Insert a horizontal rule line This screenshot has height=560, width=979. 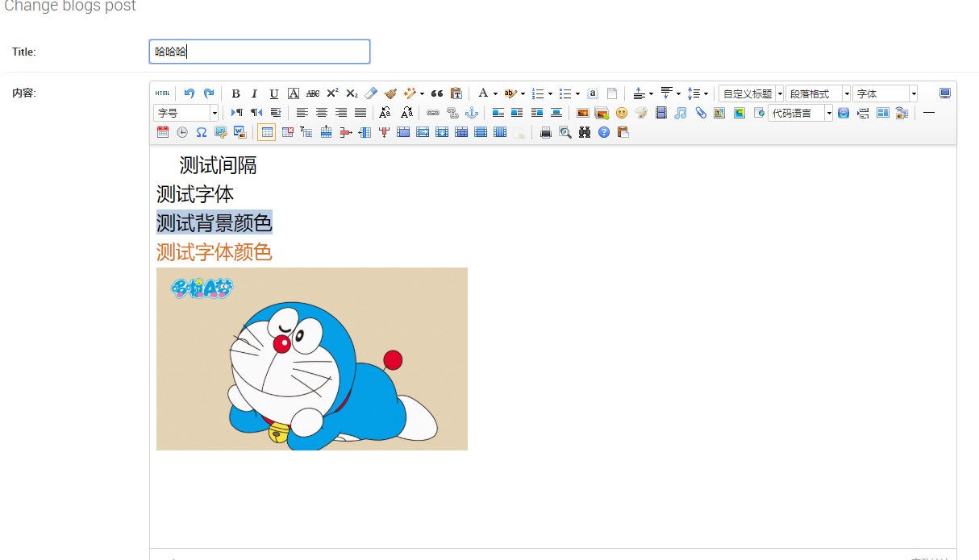pyautogui.click(x=928, y=113)
